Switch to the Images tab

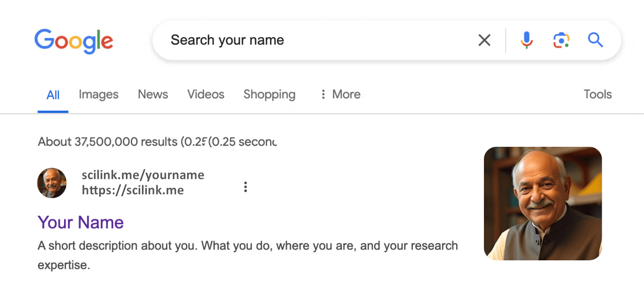(x=98, y=95)
